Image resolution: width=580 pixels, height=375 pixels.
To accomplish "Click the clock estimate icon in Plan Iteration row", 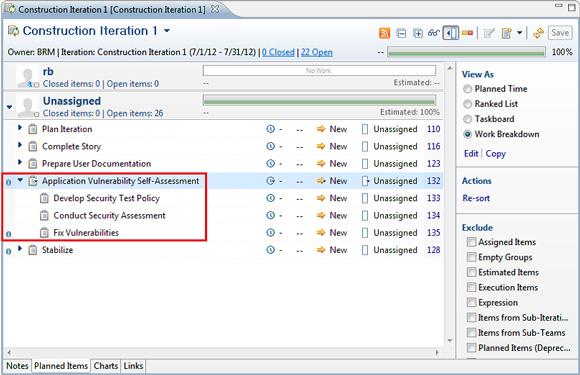I will coord(271,129).
